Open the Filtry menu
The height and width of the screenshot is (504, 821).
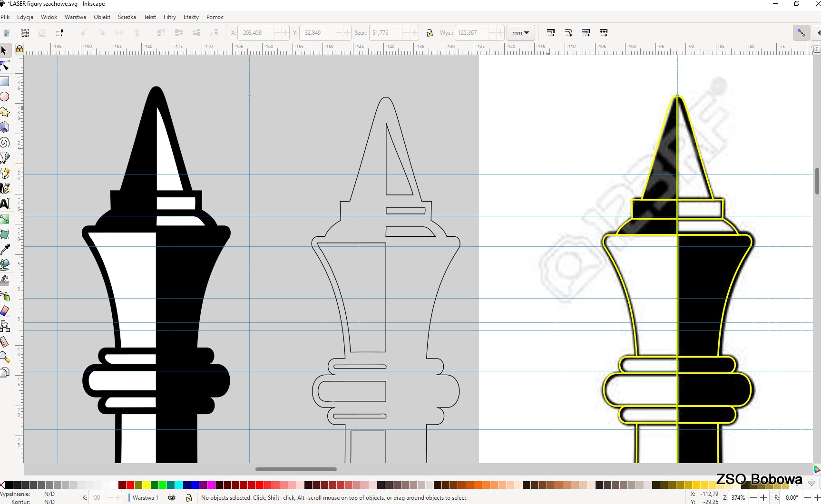click(169, 17)
